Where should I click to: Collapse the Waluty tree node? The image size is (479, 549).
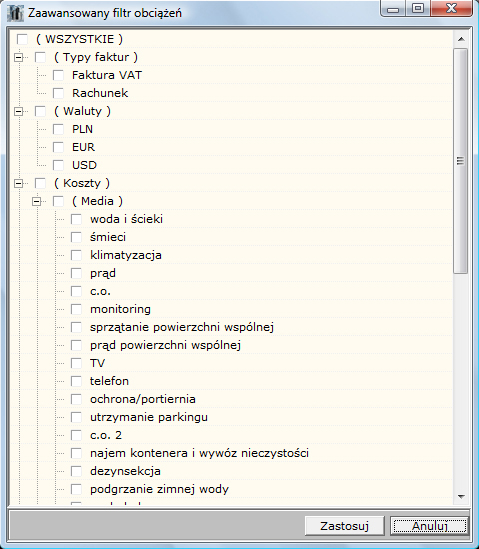18,111
